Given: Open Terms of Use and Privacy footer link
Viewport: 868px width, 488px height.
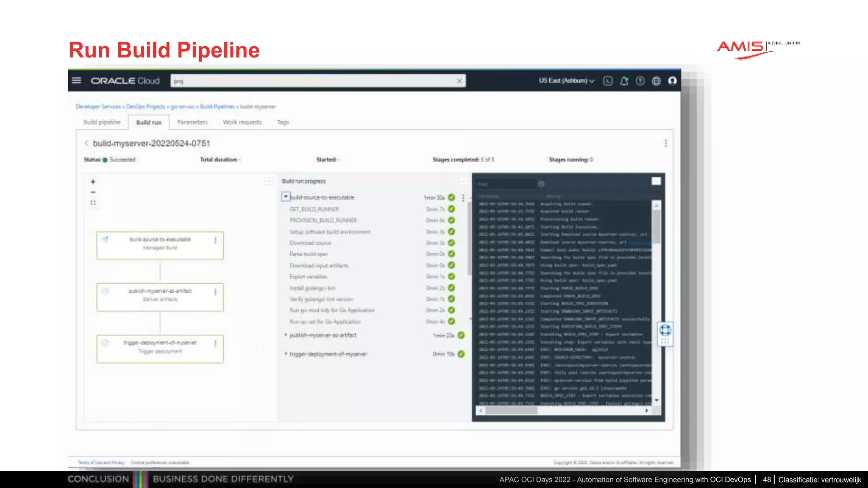Looking at the screenshot, I should click(101, 463).
